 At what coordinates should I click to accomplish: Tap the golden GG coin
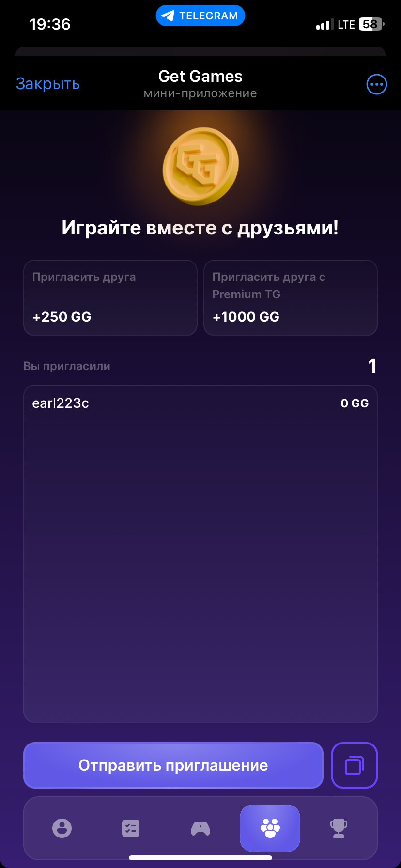click(200, 166)
